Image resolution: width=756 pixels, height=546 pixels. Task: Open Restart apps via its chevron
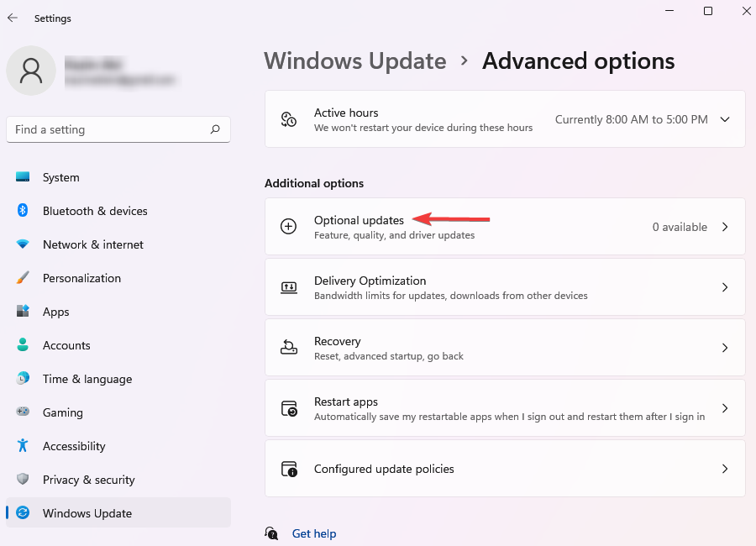(725, 408)
